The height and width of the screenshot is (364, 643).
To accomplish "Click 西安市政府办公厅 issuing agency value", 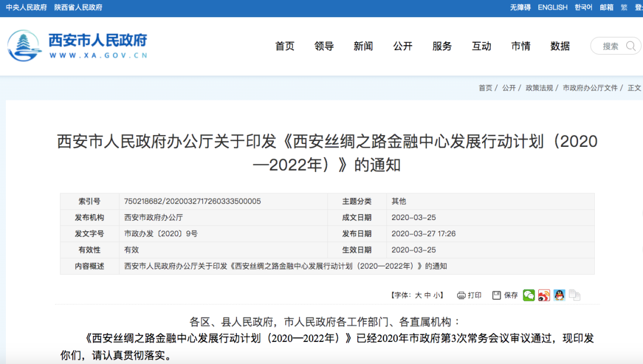I will pyautogui.click(x=154, y=218).
